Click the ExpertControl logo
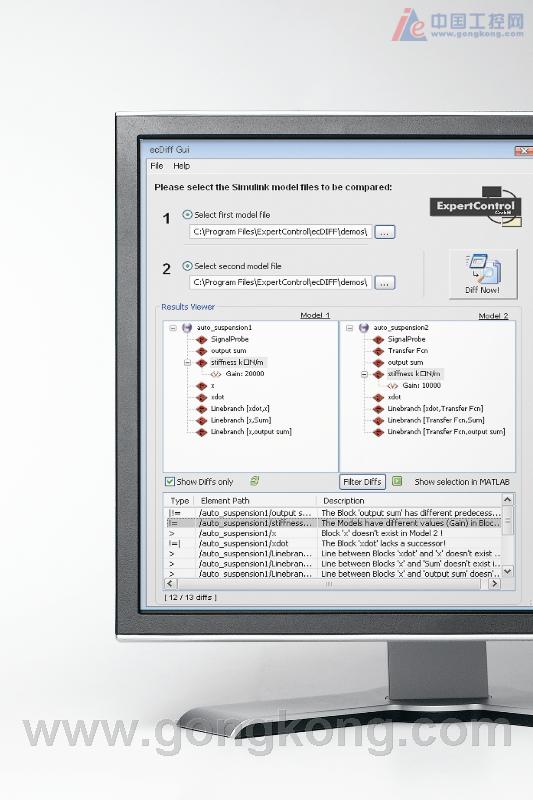The image size is (533, 800). tap(475, 206)
